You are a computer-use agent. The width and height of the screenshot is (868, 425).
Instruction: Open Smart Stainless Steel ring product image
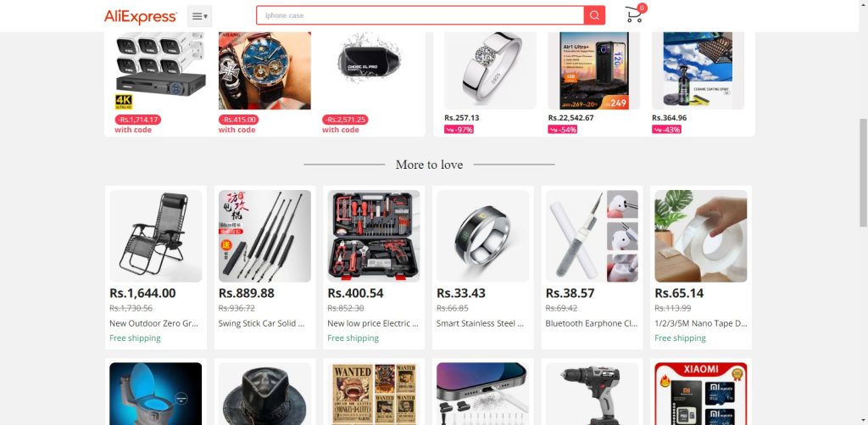[482, 236]
